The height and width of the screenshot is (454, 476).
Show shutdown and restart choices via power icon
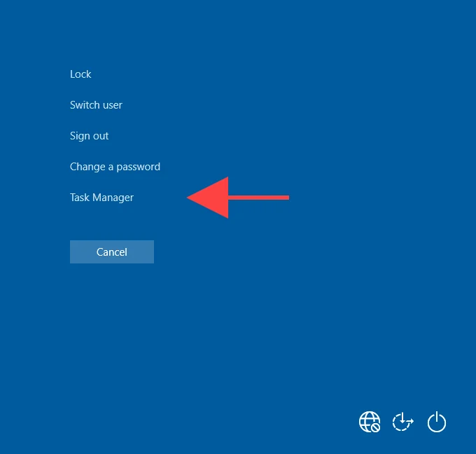tap(437, 422)
